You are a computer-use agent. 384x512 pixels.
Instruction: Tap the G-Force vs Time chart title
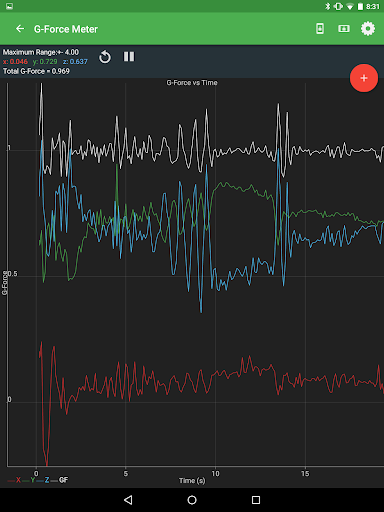(x=192, y=83)
